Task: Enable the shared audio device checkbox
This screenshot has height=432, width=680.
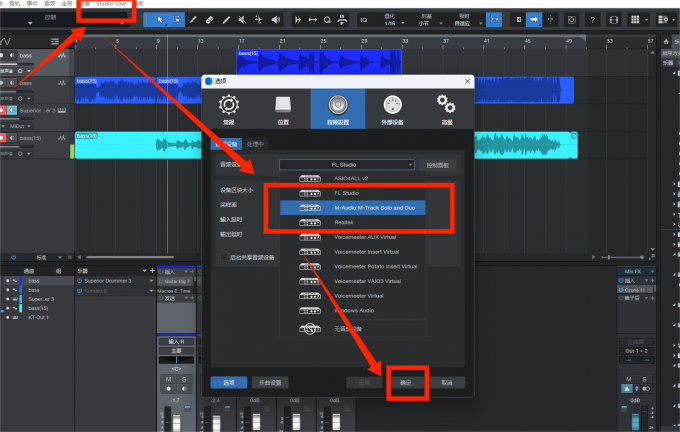Action: [224, 257]
